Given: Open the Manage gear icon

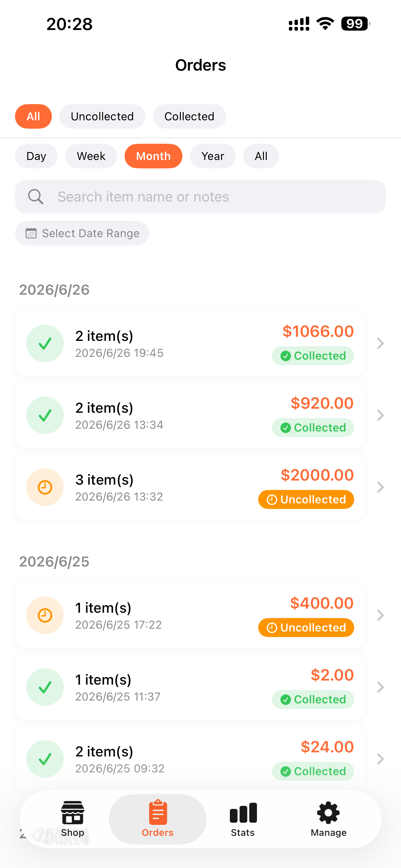Looking at the screenshot, I should [328, 812].
